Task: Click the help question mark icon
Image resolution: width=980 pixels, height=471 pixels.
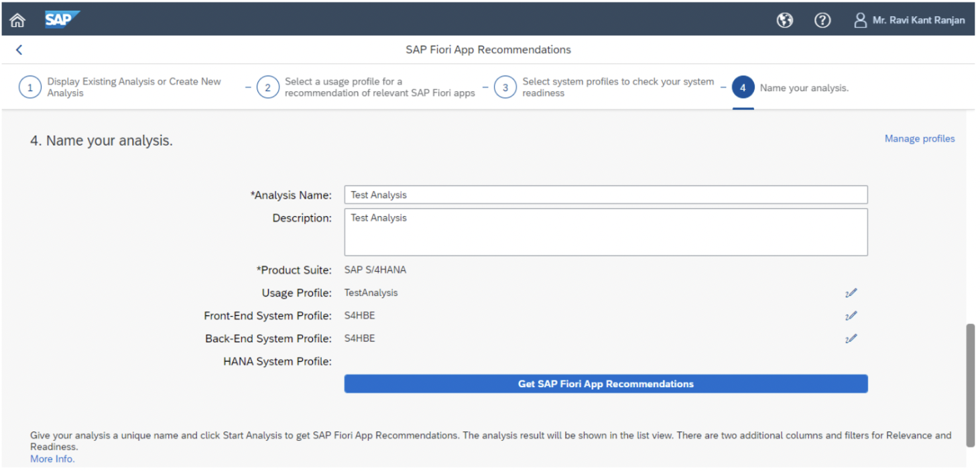Action: tap(822, 20)
